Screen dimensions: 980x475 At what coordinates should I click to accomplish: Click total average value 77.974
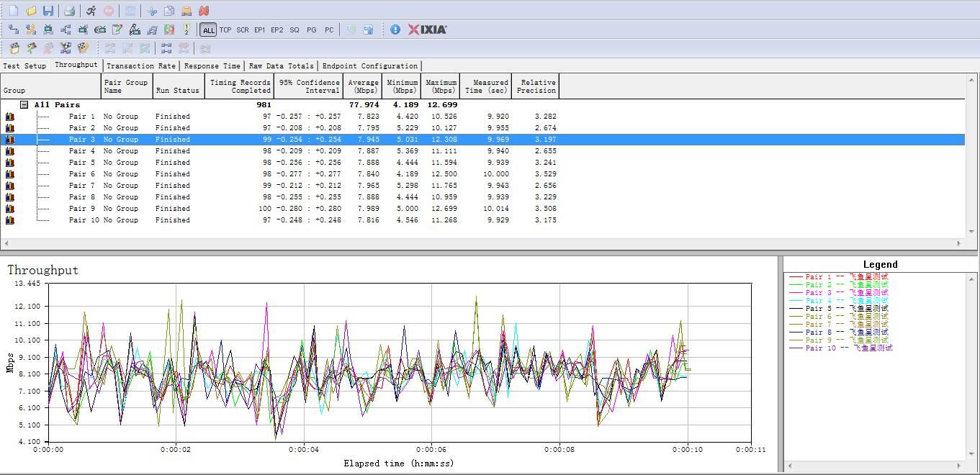point(364,105)
